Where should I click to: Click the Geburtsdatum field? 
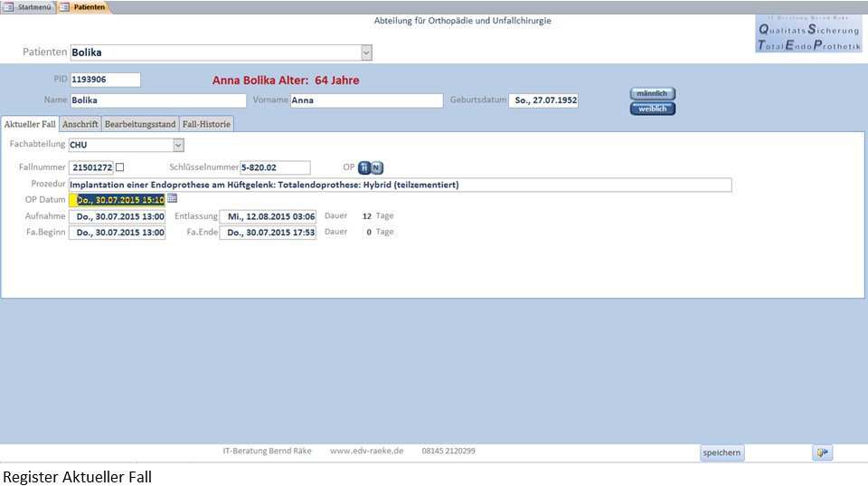pos(543,100)
